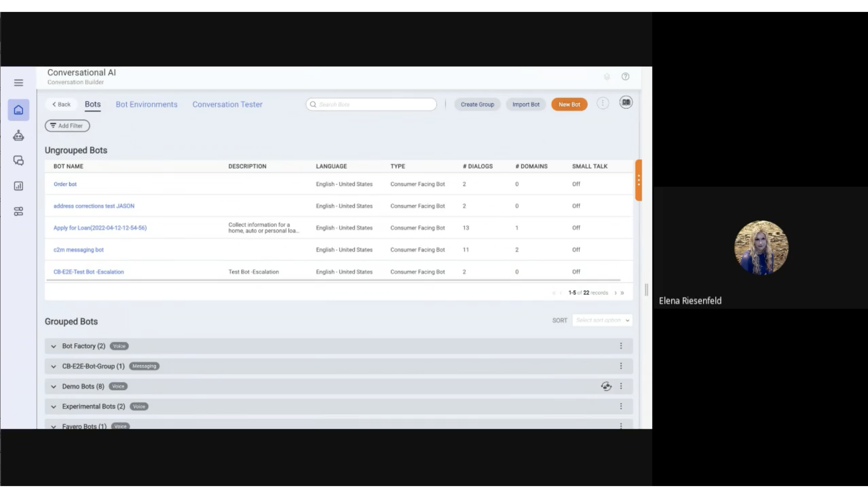This screenshot has width=868, height=498.
Task: Click the horizontal scrollbar under the bots table
Action: coord(333,280)
